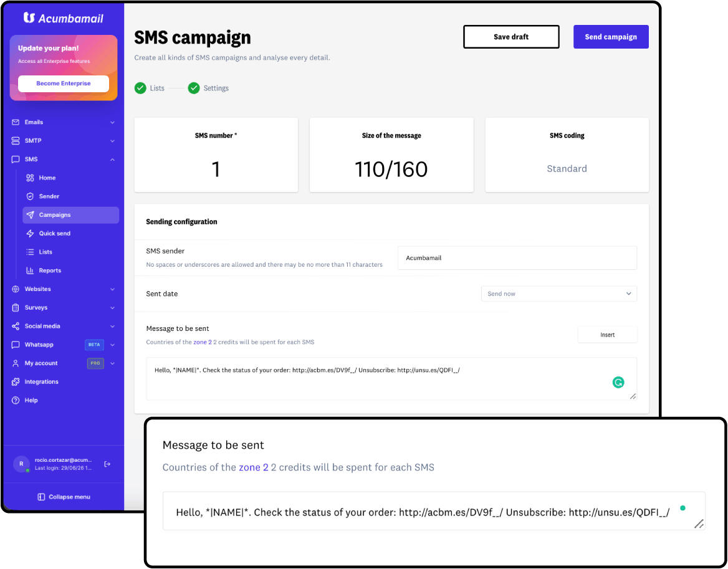Screen dimensions: 728x569
Task: Click the Sender shield icon
Action: (30, 196)
